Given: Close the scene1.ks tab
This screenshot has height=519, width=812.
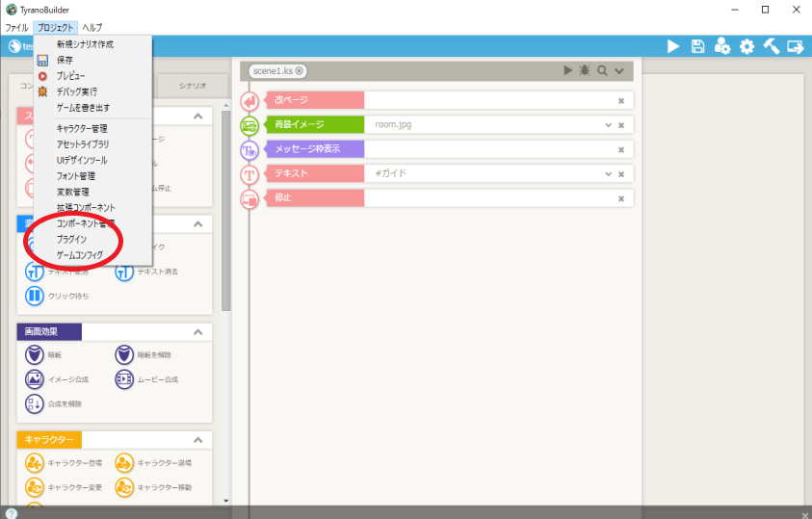Looking at the screenshot, I should pyautogui.click(x=300, y=71).
